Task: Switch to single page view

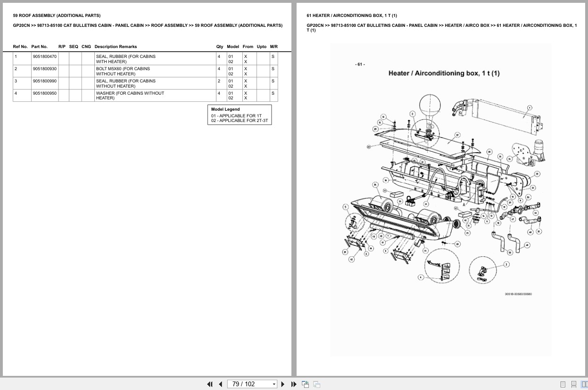Action: 563,384
